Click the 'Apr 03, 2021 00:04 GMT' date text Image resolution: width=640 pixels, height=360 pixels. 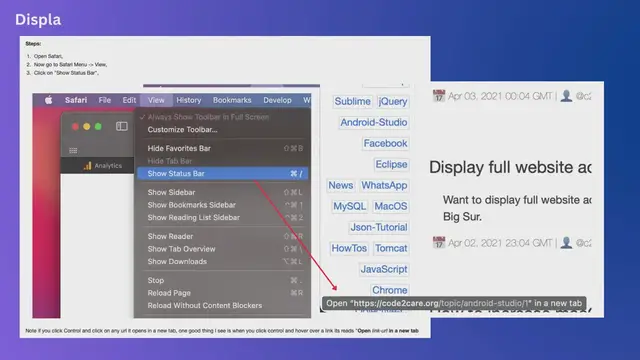[x=500, y=96]
